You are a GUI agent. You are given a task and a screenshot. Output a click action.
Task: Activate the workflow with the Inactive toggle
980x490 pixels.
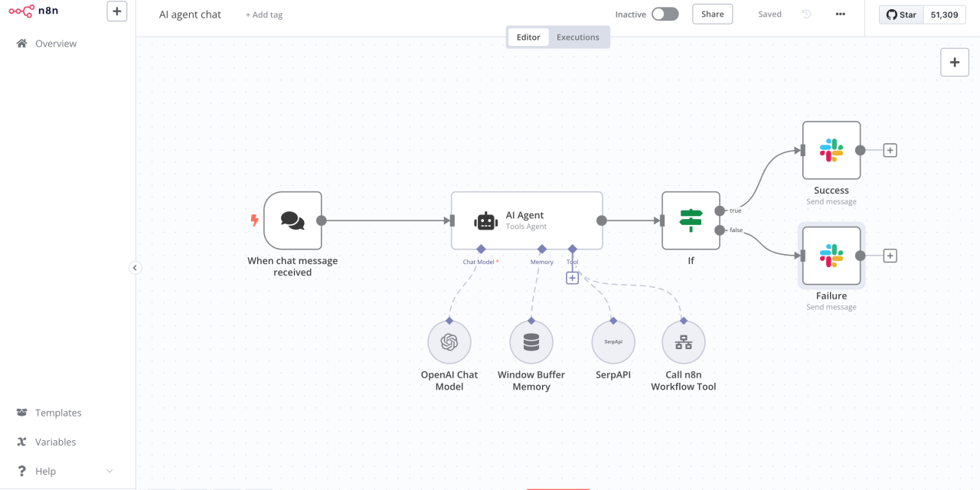(x=665, y=14)
